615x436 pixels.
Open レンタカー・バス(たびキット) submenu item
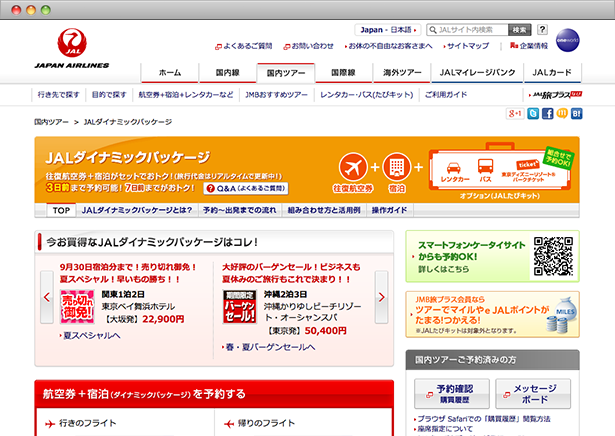click(x=367, y=95)
